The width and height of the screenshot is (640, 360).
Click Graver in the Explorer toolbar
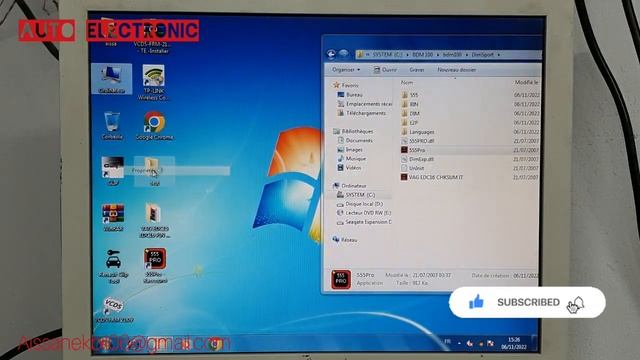point(417,70)
